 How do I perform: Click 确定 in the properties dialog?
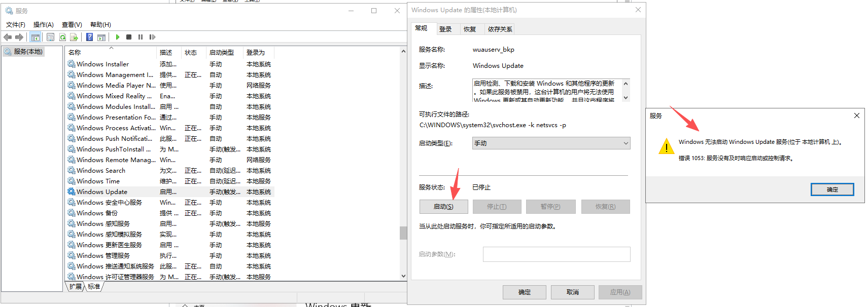click(525, 292)
